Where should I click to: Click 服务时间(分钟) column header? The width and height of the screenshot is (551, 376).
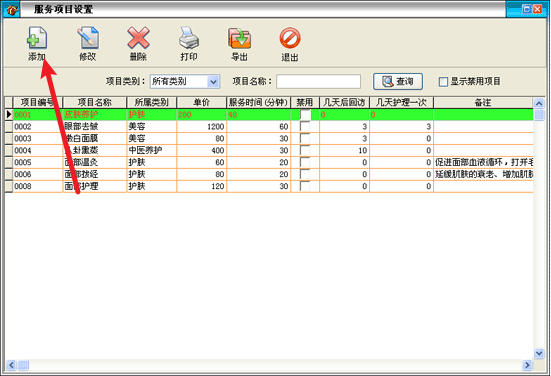[259, 102]
